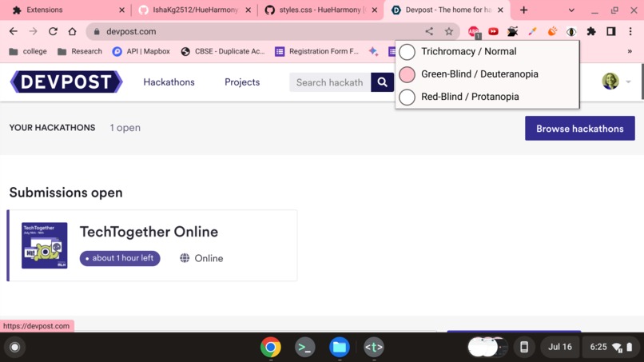The width and height of the screenshot is (644, 362).
Task: Reload the Devpost page
Action: click(53, 31)
